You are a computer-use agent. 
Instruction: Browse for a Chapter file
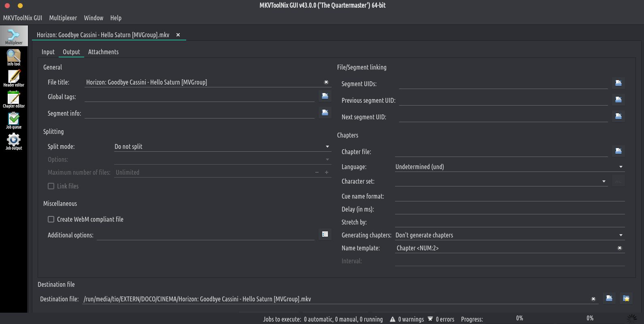point(618,151)
